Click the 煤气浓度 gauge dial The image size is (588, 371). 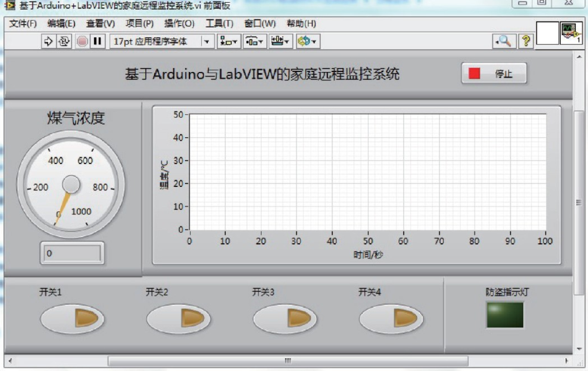[x=71, y=185]
